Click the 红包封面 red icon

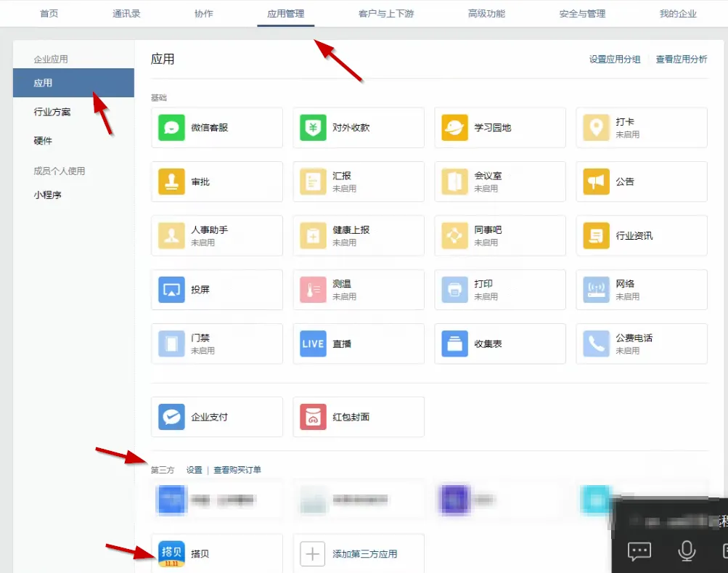pos(313,417)
